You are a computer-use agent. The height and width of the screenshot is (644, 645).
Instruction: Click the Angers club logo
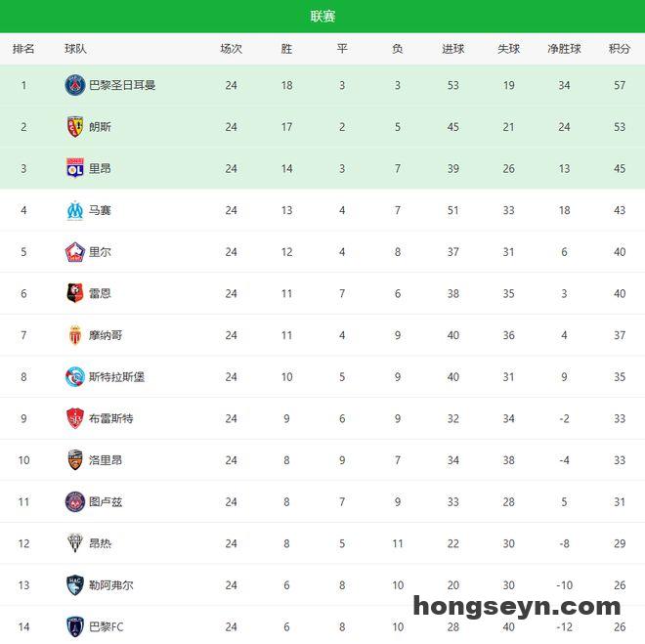(75, 543)
